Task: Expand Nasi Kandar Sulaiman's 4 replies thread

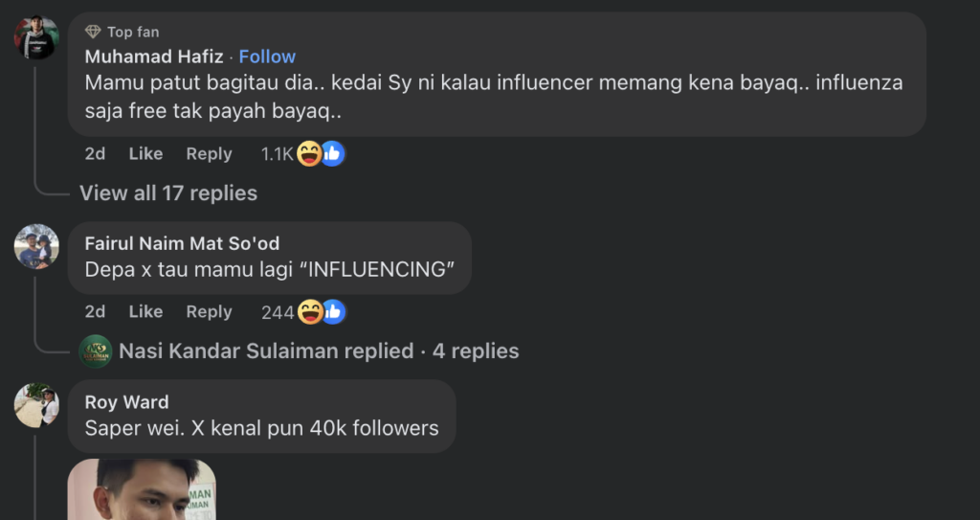Action: 319,351
